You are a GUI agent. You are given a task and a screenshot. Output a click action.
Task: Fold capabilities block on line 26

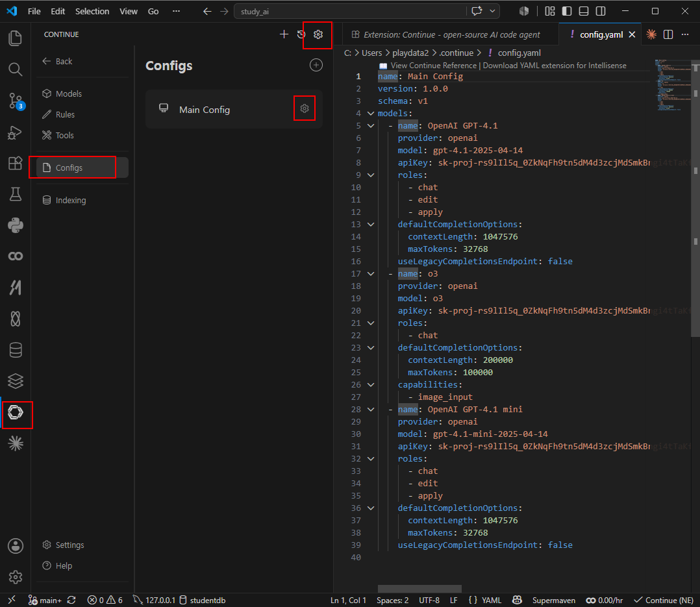coord(371,385)
